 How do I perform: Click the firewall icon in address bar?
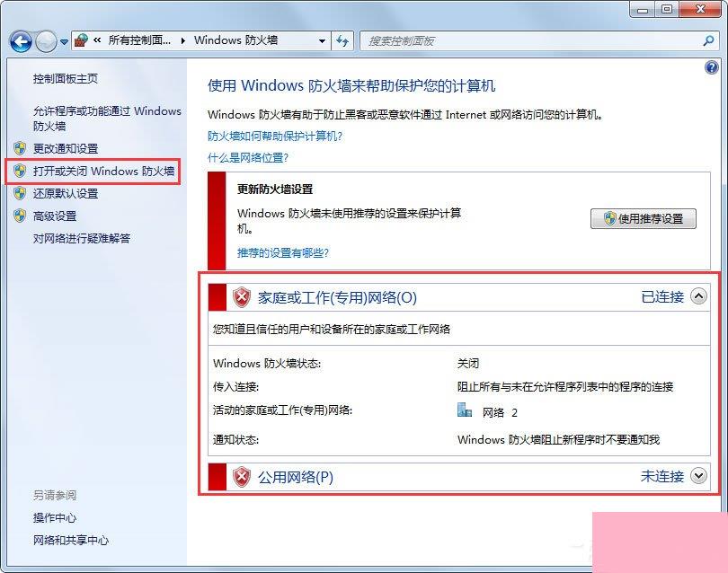[81, 40]
